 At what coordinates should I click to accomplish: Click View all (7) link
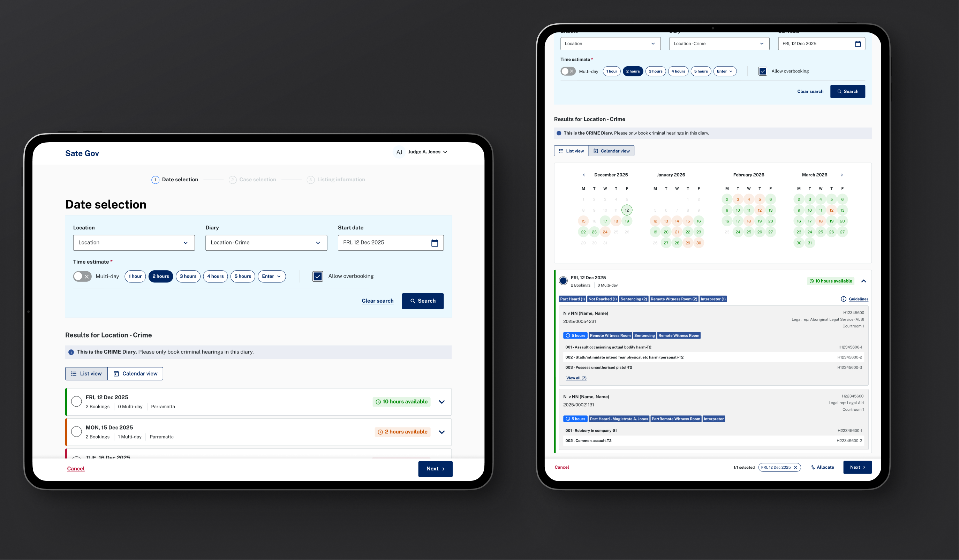pyautogui.click(x=576, y=378)
